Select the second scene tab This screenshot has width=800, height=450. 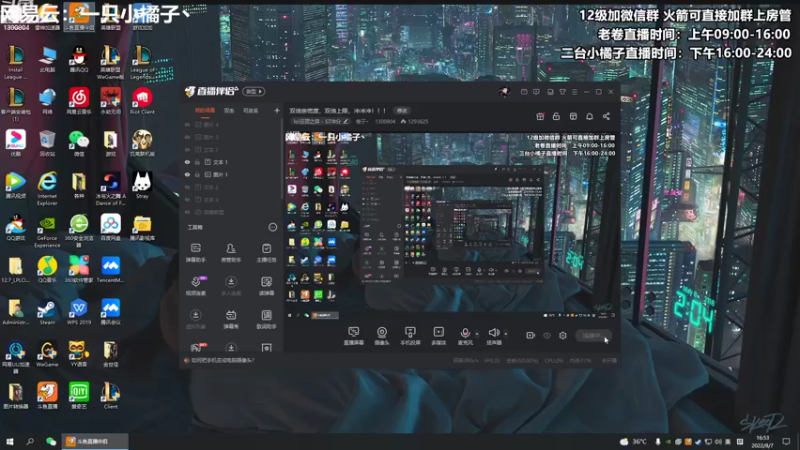[x=229, y=111]
